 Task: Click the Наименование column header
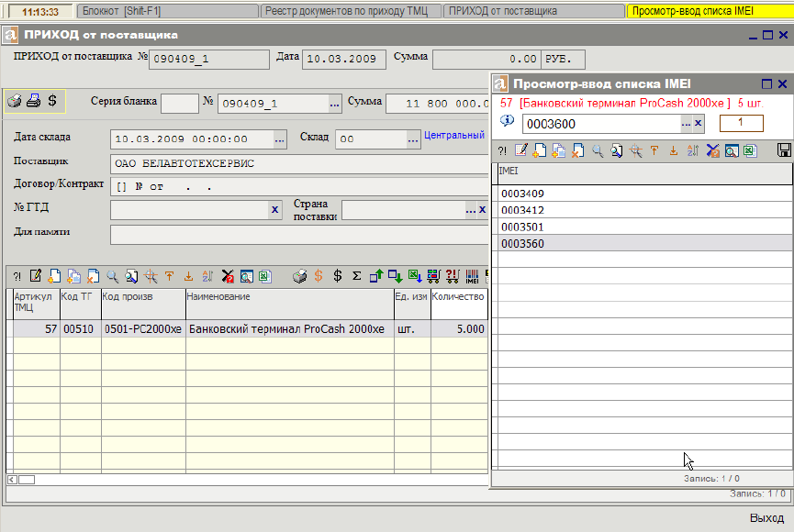[x=290, y=304]
